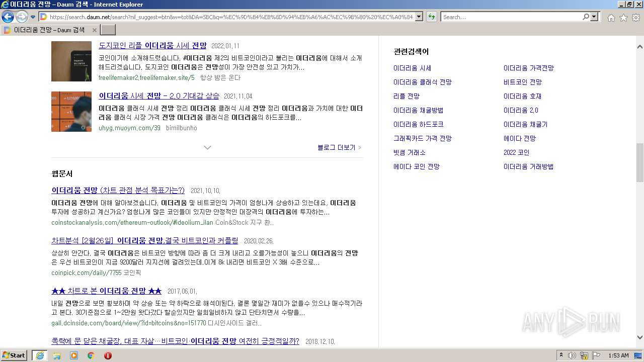Viewport: 644px width, 362px height.
Task: Select related search 이더리움 채굴기
Action: pos(525,124)
